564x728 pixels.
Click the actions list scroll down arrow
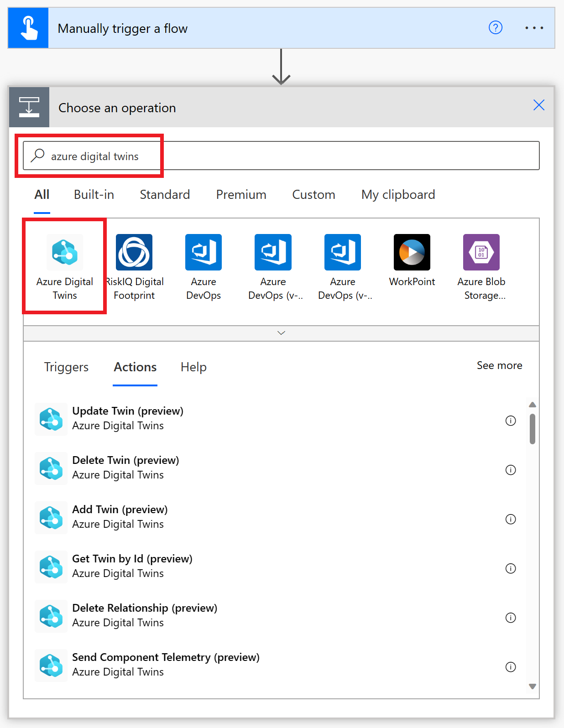(532, 686)
